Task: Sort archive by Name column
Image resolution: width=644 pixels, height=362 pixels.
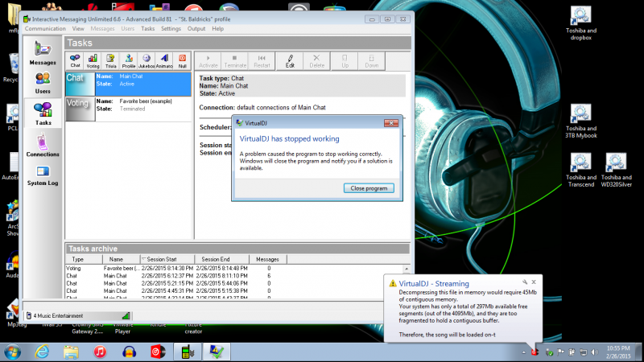Action: point(122,259)
